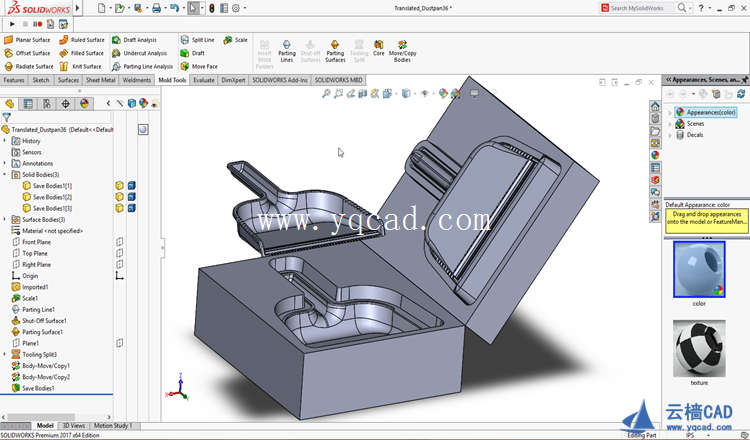Switch to the Evaluate tab
Viewport: 750px width, 440px height.
pyautogui.click(x=204, y=80)
